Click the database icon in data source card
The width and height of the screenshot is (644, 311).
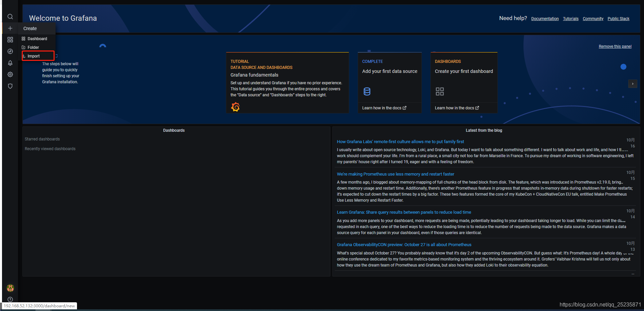pos(367,91)
